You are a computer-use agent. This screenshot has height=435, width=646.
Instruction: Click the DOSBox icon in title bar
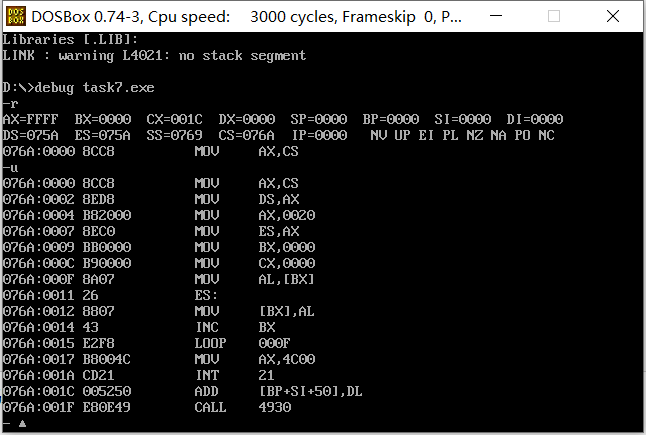(16, 16)
